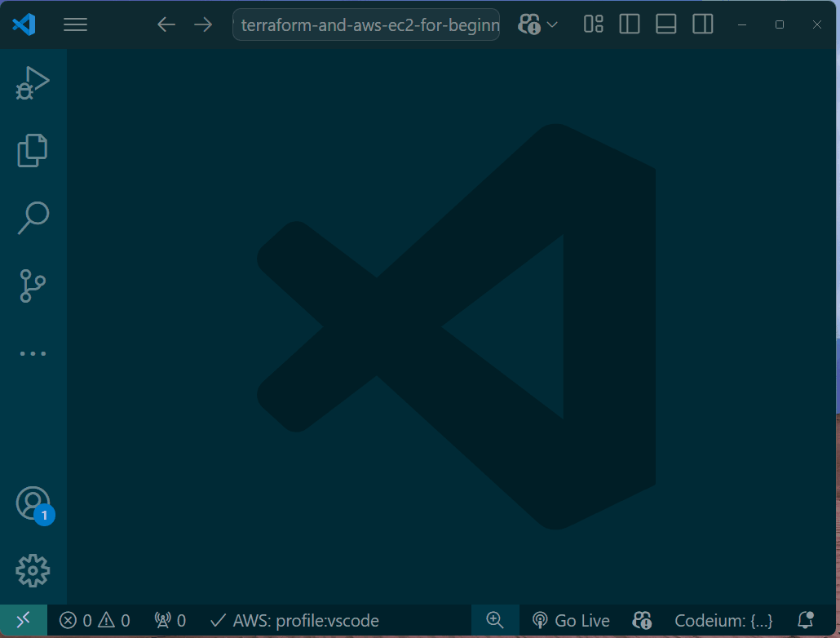Click the ports forwarded indicator showing 0
This screenshot has height=638, width=840.
170,621
